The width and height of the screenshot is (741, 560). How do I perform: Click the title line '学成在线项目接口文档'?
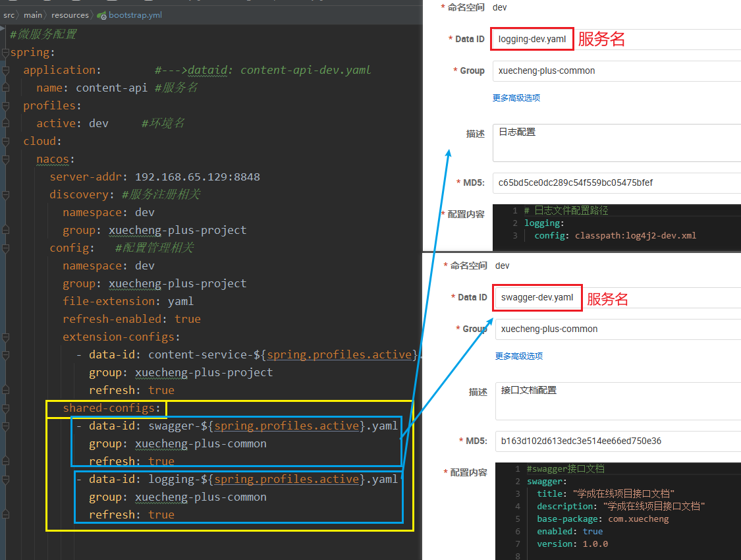[x=605, y=494]
